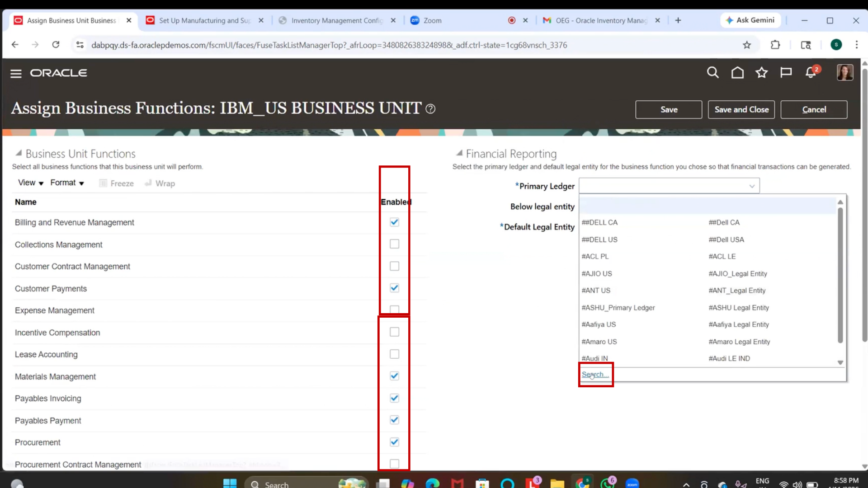Open Ask Gemini in browser

pyautogui.click(x=750, y=20)
